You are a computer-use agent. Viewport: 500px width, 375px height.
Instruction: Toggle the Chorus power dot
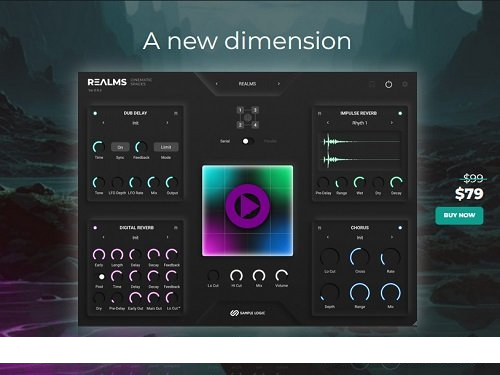pos(400,228)
